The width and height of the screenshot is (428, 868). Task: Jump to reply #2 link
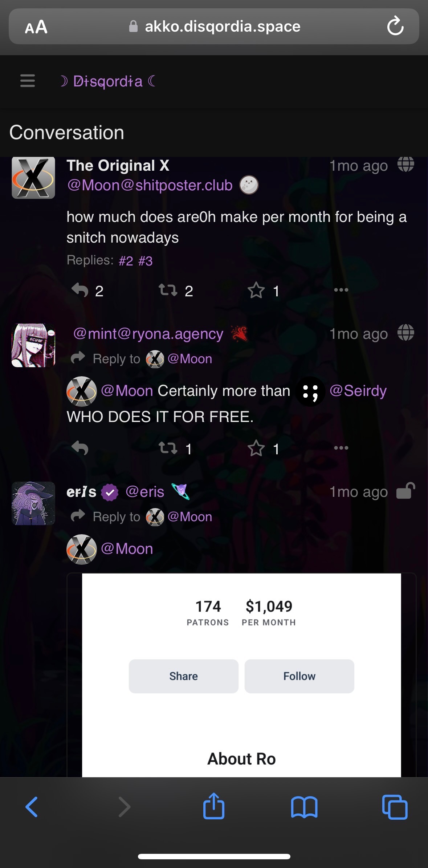126,261
